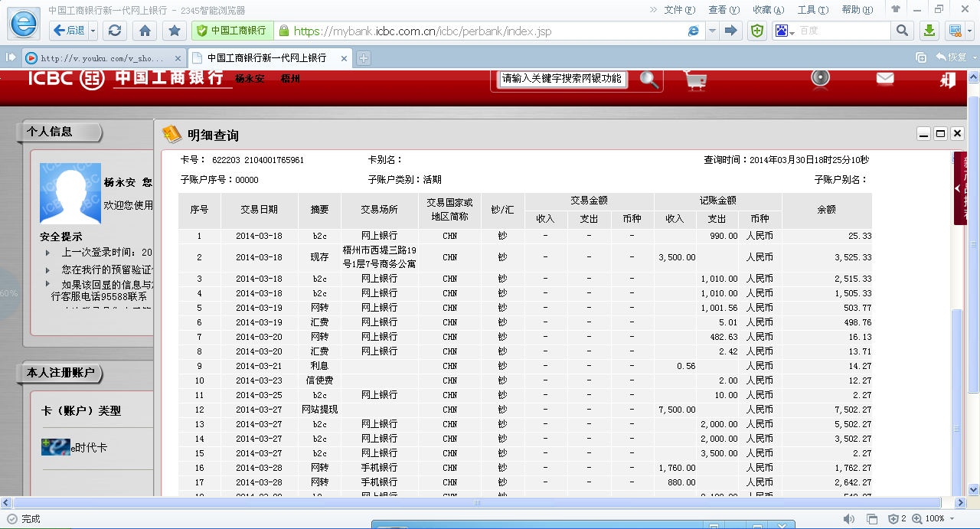The width and height of the screenshot is (980, 529).
Task: Click the browser home button
Action: tap(145, 31)
